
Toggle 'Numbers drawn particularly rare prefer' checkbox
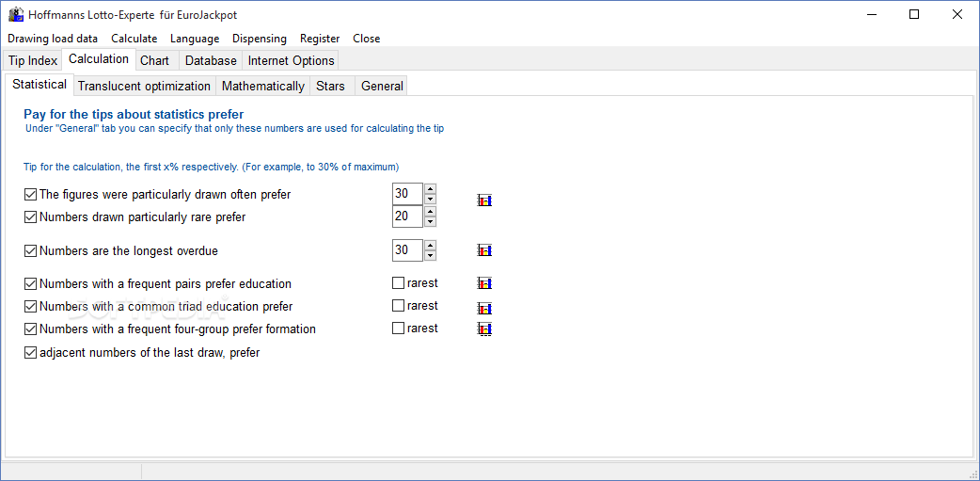pyautogui.click(x=30, y=217)
